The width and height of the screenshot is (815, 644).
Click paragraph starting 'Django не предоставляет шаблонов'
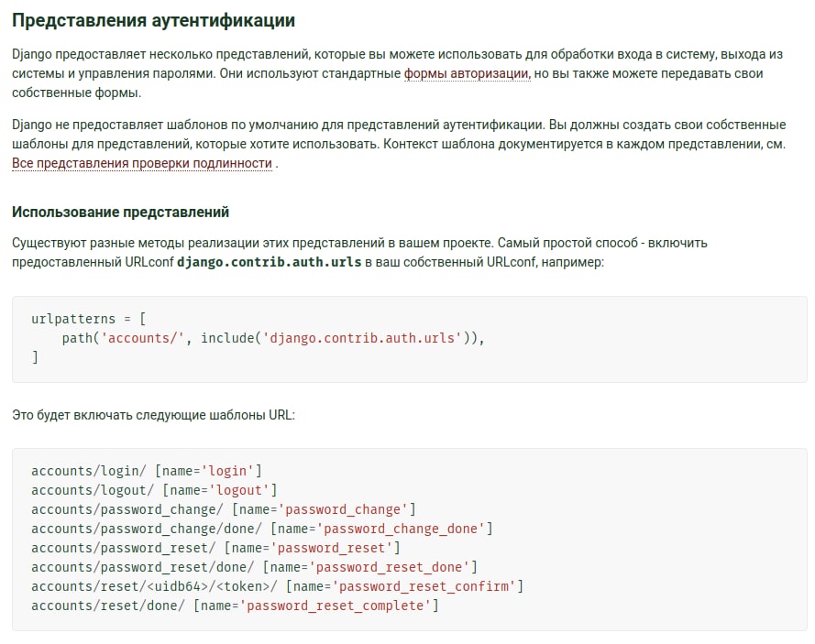click(399, 144)
